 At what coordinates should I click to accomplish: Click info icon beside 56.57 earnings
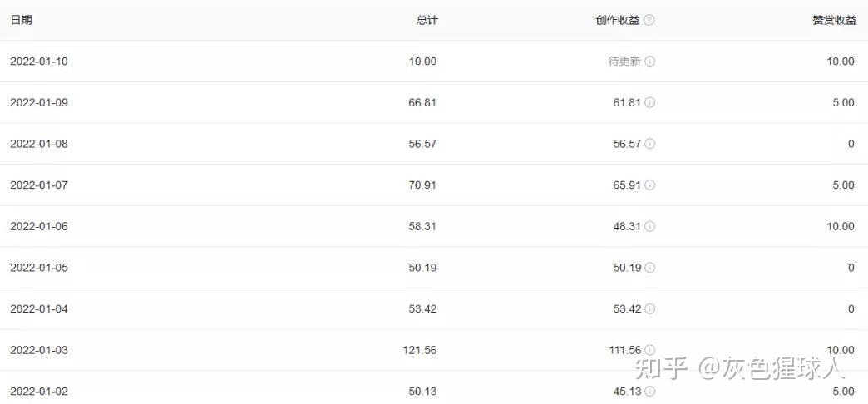pos(650,144)
